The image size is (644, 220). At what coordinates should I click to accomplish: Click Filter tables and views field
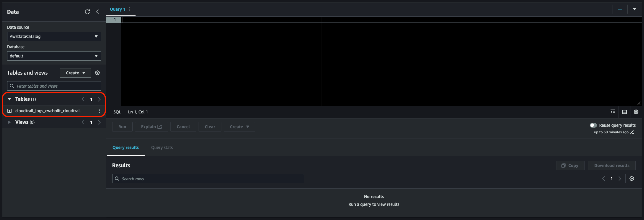point(54,86)
